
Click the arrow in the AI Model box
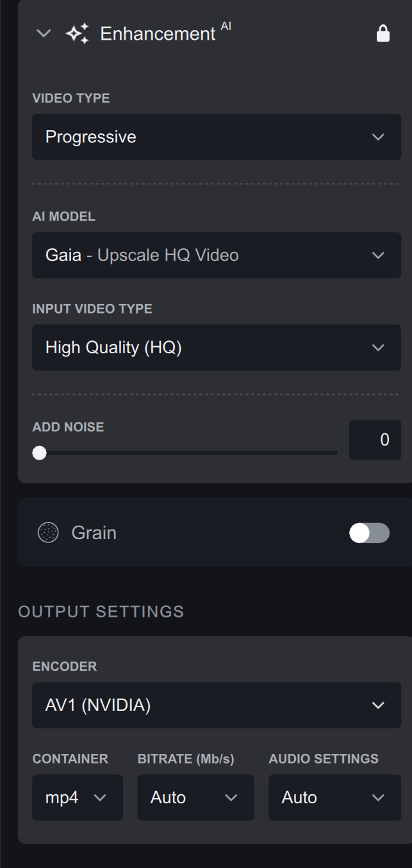point(378,255)
